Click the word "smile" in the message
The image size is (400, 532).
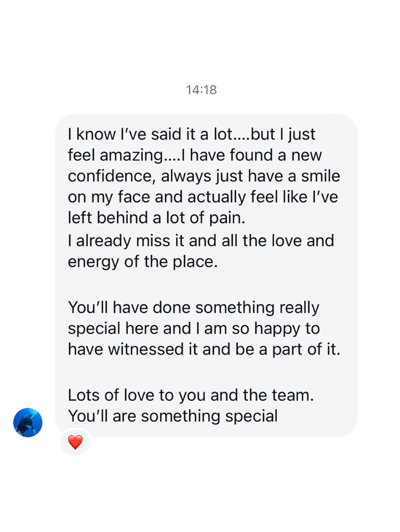(321, 176)
